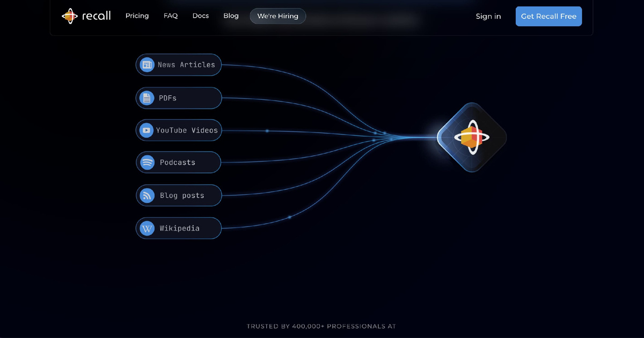Click the PDFs document icon
This screenshot has width=644, height=338.
(x=147, y=98)
